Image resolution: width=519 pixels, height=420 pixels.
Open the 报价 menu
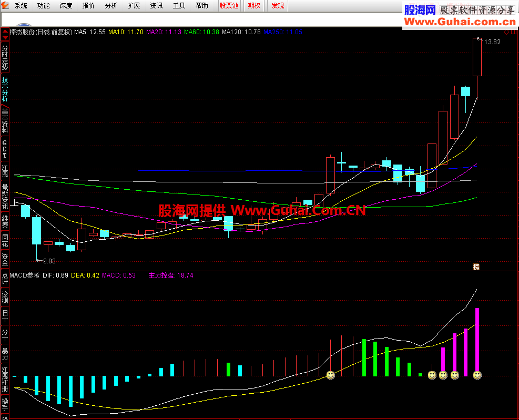88,6
